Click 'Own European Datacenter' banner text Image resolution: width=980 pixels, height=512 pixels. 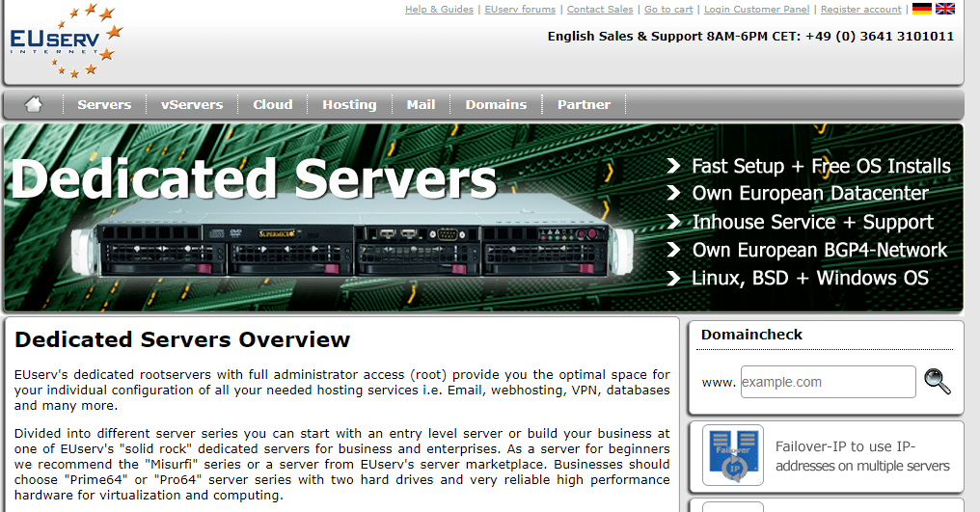810,193
